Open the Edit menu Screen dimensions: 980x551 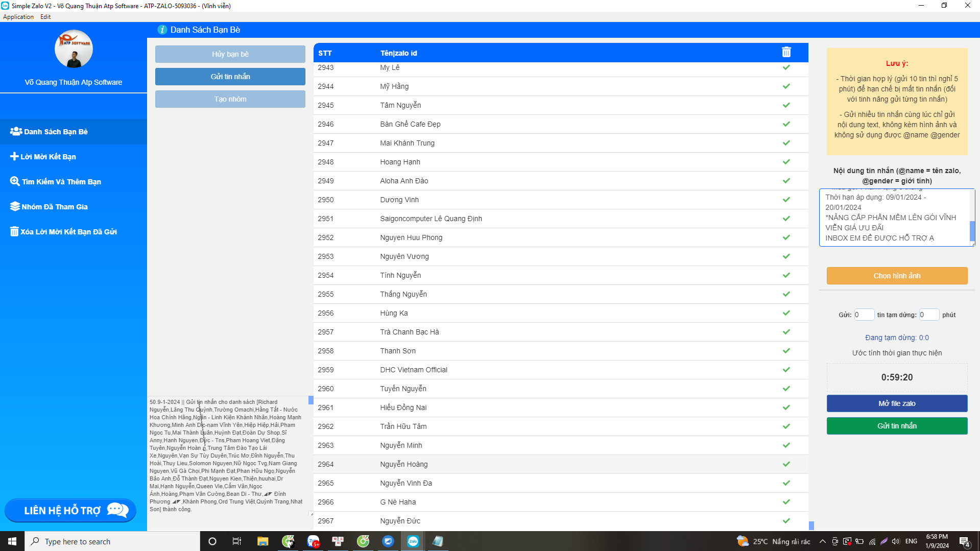coord(45,17)
